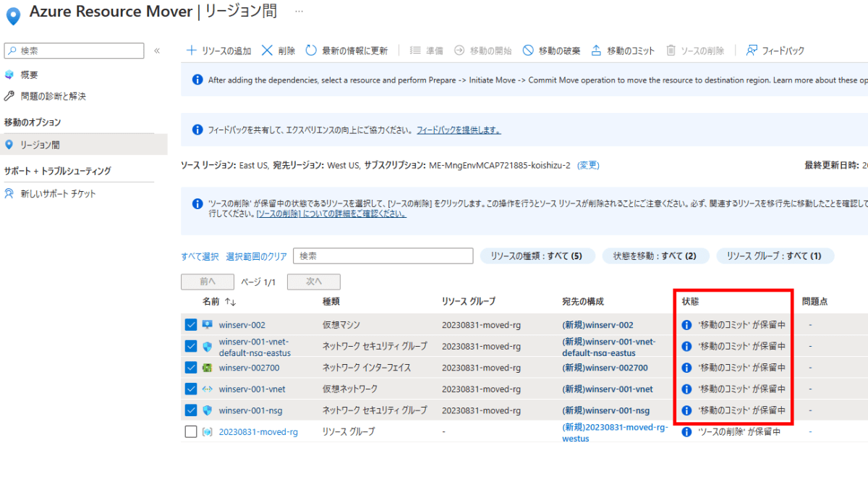Click the virtual machine icon for winserv-002
The width and height of the screenshot is (868, 477).
(x=207, y=325)
